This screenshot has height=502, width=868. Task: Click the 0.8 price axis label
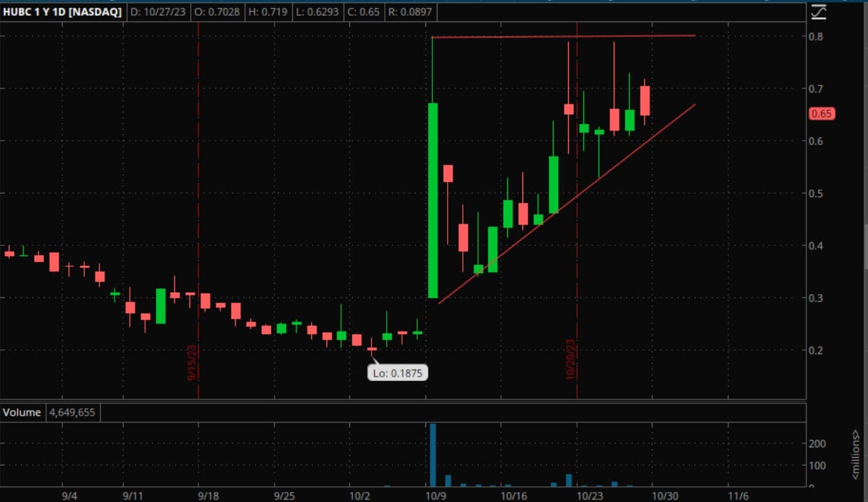tap(817, 36)
